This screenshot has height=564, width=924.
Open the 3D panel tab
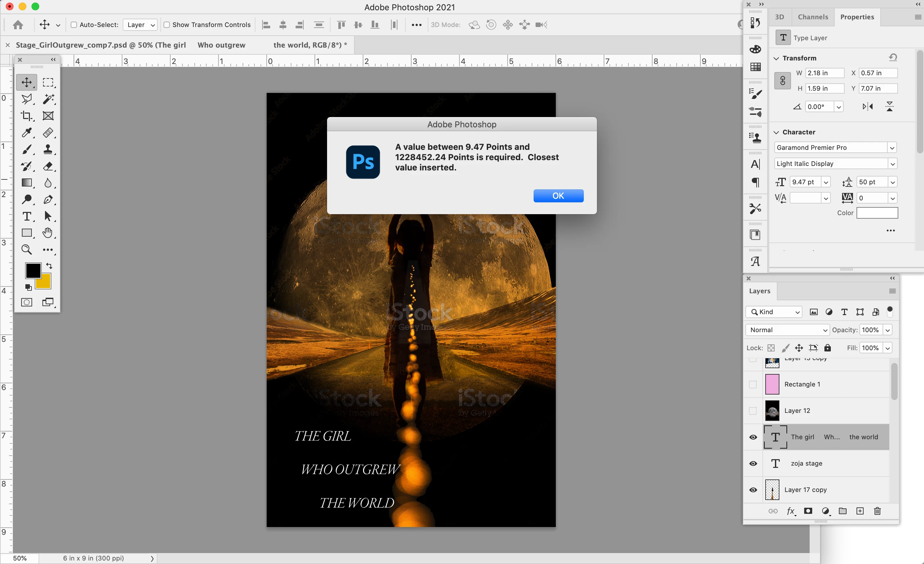pos(779,17)
